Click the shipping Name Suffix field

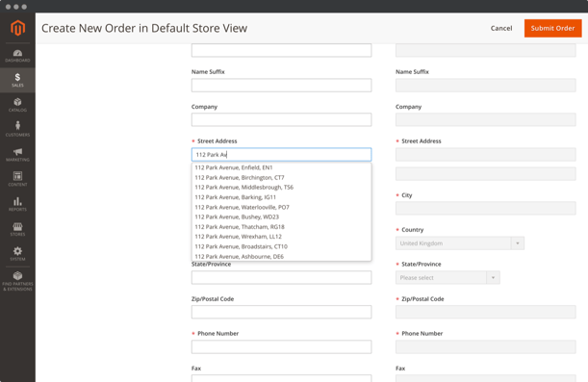[486, 85]
